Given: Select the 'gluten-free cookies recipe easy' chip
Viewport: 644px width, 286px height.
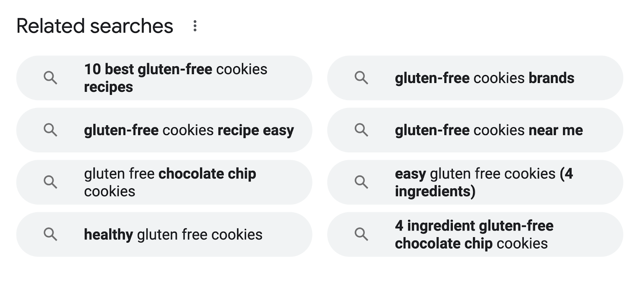Looking at the screenshot, I should coord(188,130).
